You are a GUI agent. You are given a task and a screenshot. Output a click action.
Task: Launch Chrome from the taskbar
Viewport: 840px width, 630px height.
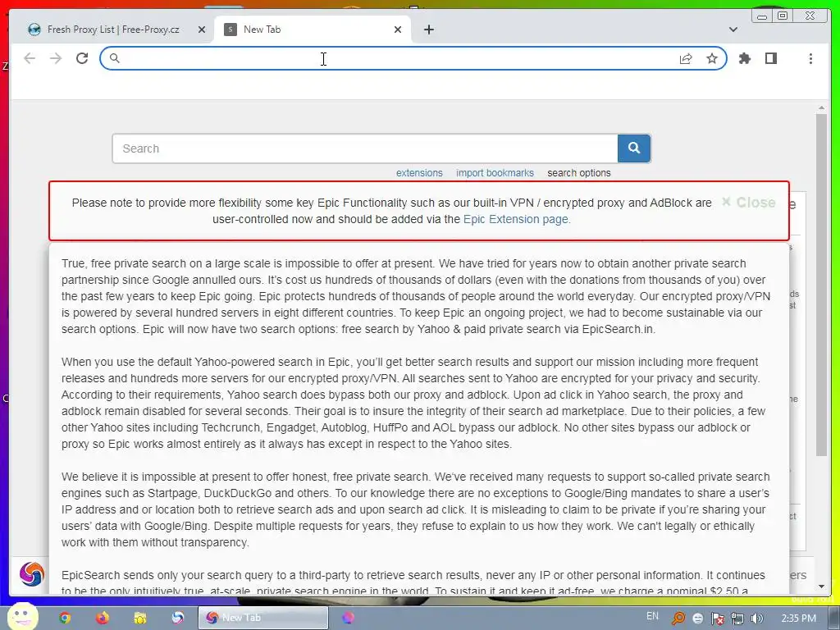click(65, 618)
